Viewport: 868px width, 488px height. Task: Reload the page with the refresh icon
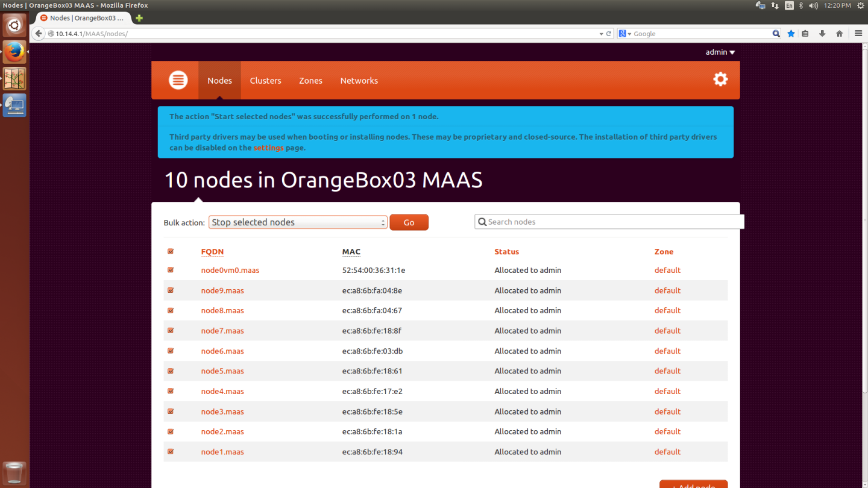tap(609, 34)
